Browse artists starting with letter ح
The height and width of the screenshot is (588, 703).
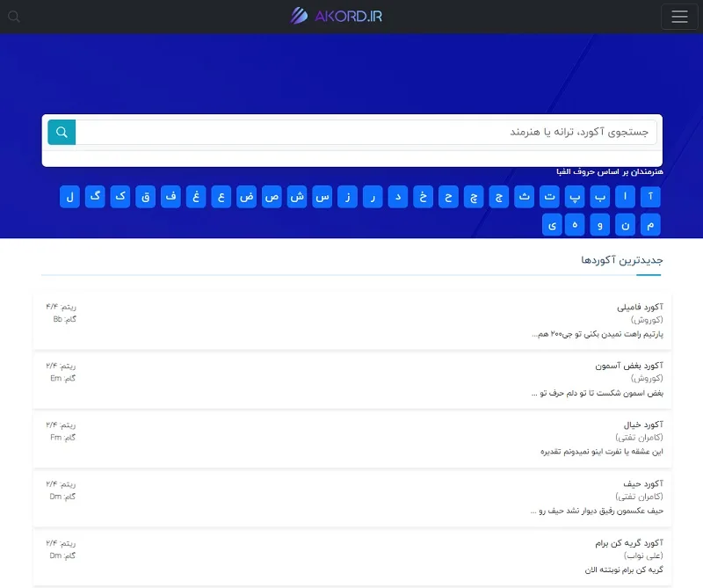click(x=448, y=197)
